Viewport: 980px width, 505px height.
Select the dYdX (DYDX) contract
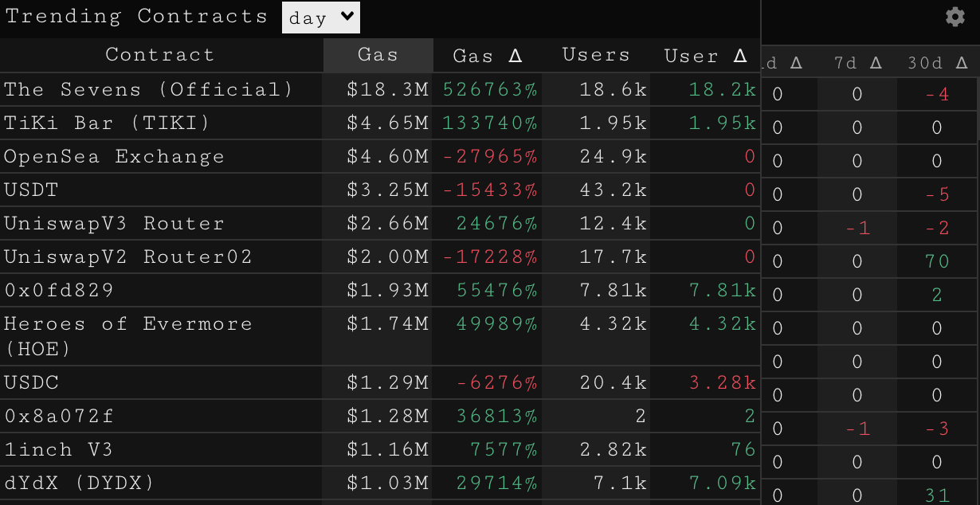click(80, 483)
